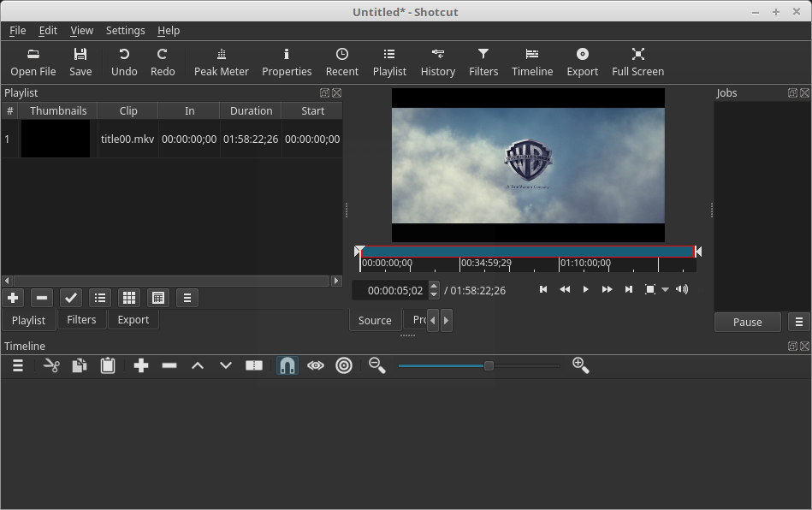Increase the timecode with the up stepper
This screenshot has height=510, width=812.
pyautogui.click(x=434, y=286)
